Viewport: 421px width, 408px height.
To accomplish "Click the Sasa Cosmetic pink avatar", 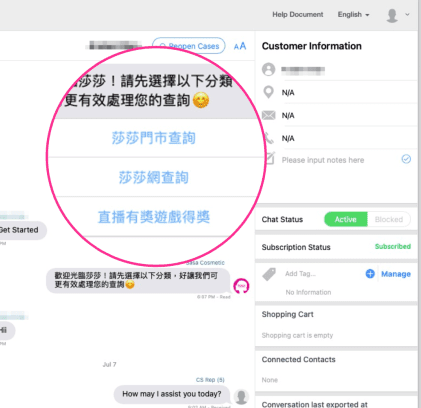I will [x=241, y=286].
